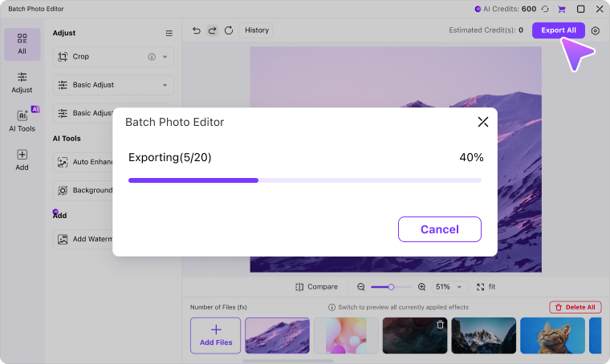Click the Auto Enhance tool icon
Image resolution: width=610 pixels, height=364 pixels.
(63, 162)
